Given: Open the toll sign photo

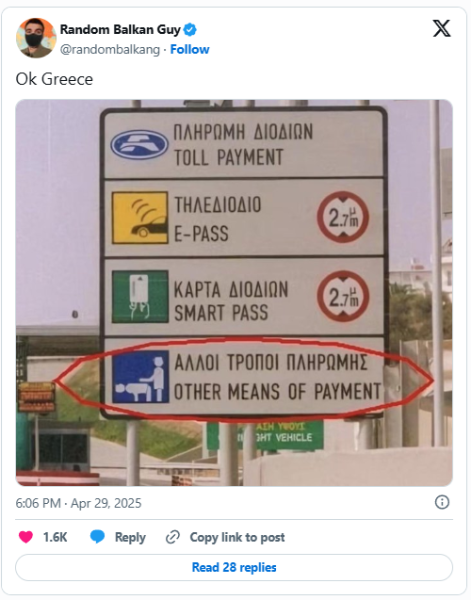Looking at the screenshot, I should [x=234, y=293].
